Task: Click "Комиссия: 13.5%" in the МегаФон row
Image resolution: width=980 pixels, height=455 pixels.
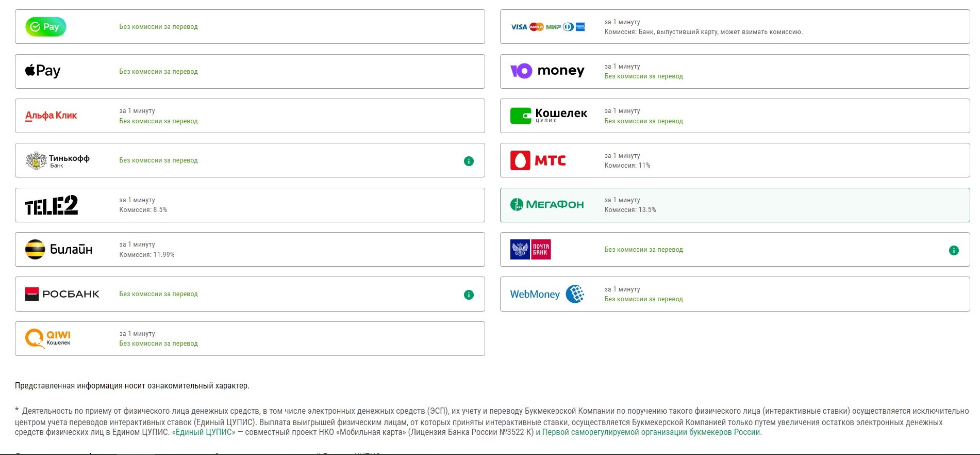Action: tap(630, 210)
